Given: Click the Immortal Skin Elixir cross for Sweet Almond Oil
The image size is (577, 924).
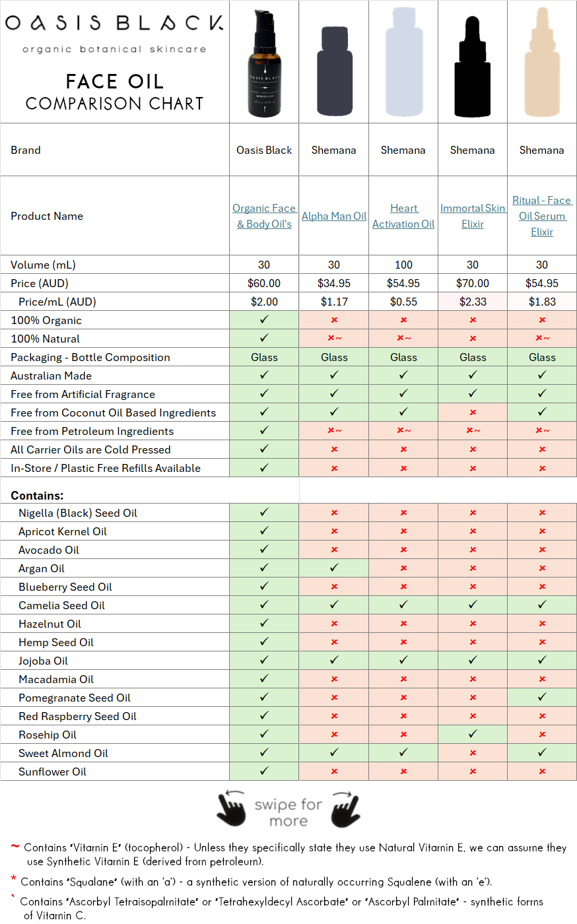Looking at the screenshot, I should pos(473,753).
